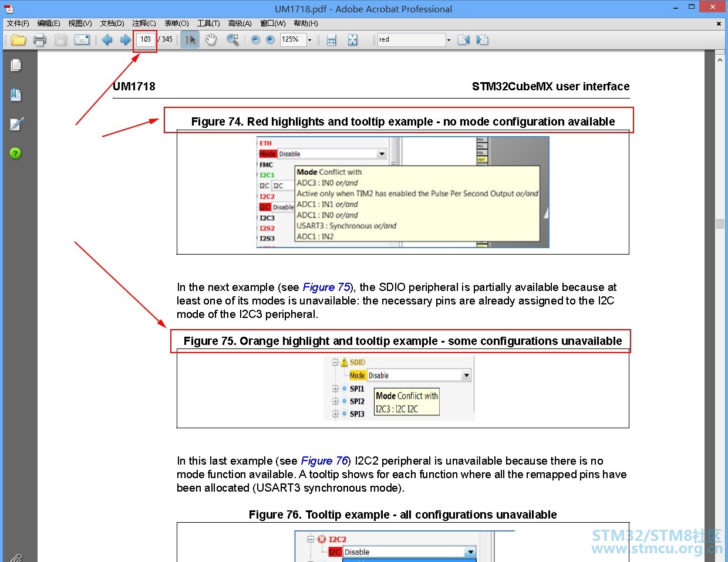Click the Figure 75 caption heading
This screenshot has height=562, width=728.
click(403, 341)
